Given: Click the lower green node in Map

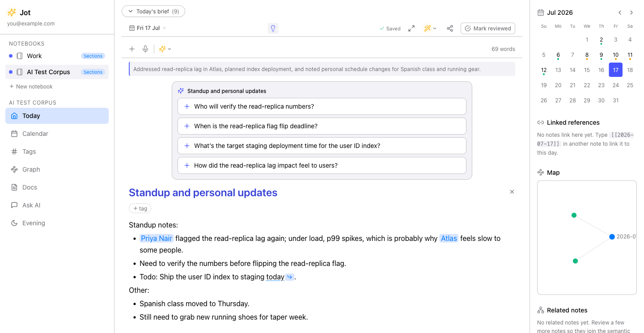Looking at the screenshot, I should (575, 261).
